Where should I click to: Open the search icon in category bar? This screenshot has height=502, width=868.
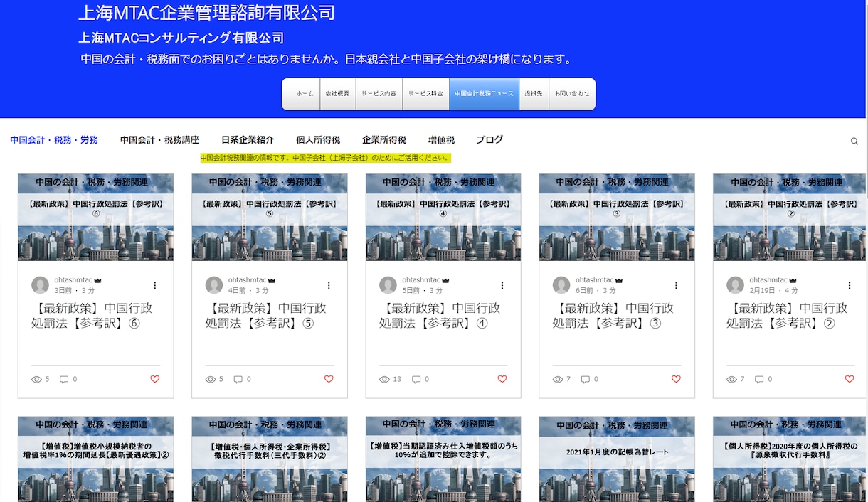click(854, 141)
